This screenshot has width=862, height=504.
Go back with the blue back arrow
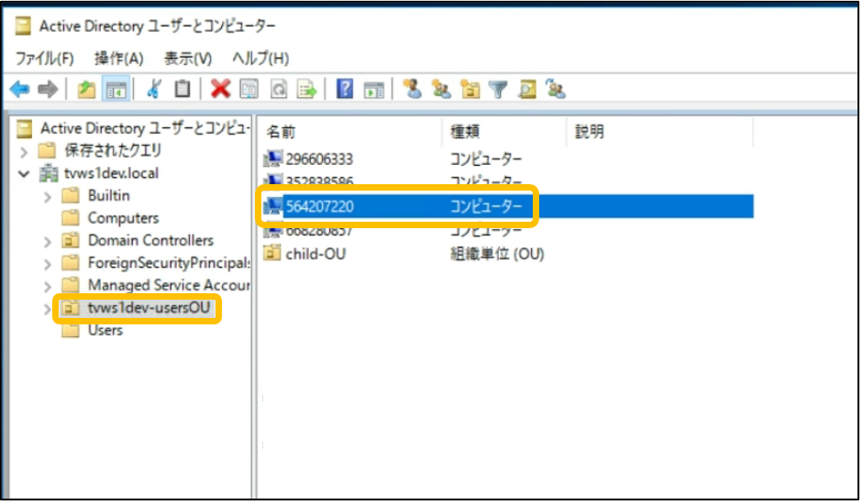pos(20,89)
